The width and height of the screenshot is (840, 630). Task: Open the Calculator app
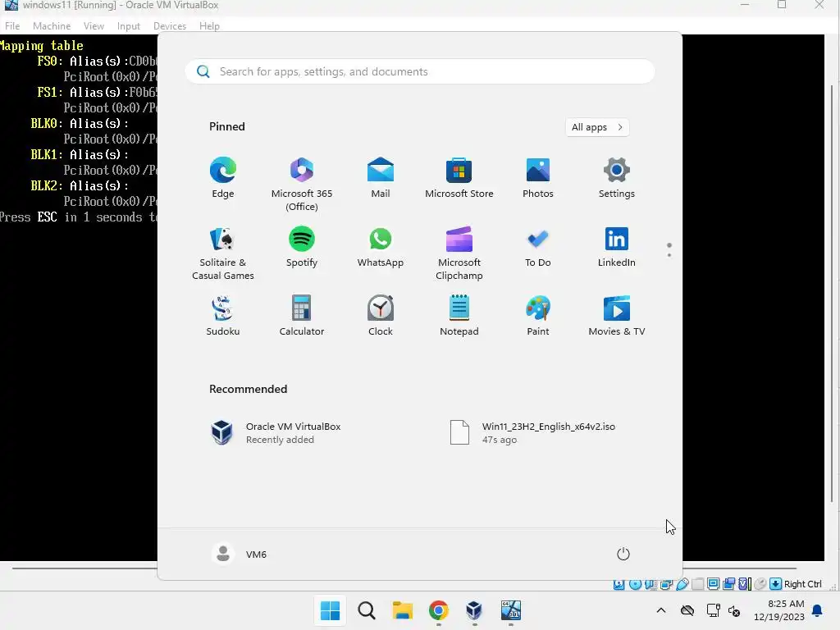pos(302,316)
